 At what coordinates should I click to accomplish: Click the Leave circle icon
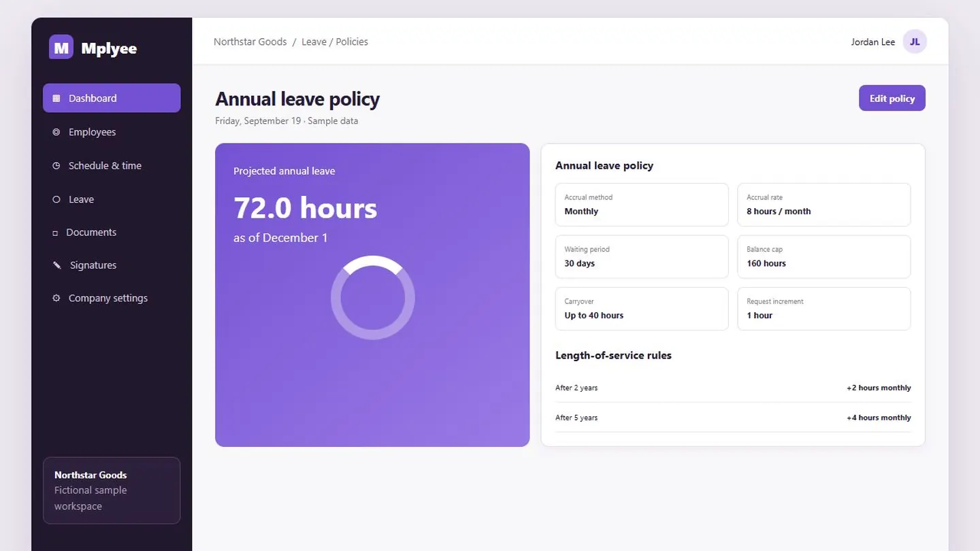point(56,199)
